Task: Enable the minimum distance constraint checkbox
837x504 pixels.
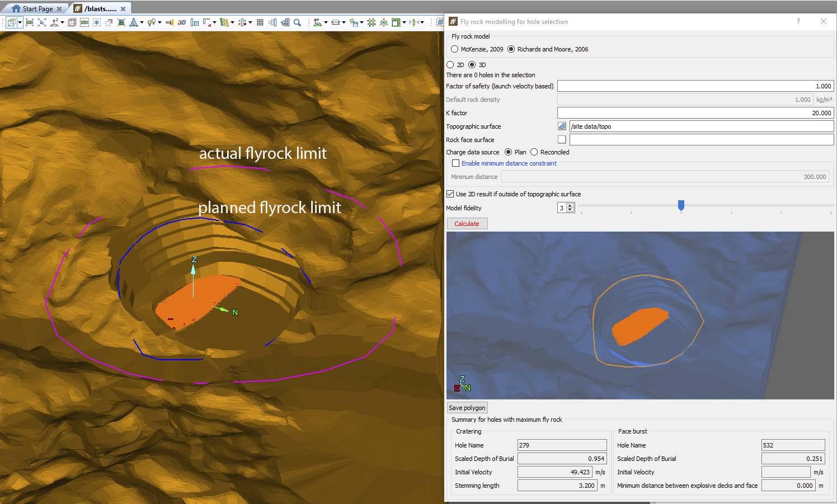Action: (455, 163)
